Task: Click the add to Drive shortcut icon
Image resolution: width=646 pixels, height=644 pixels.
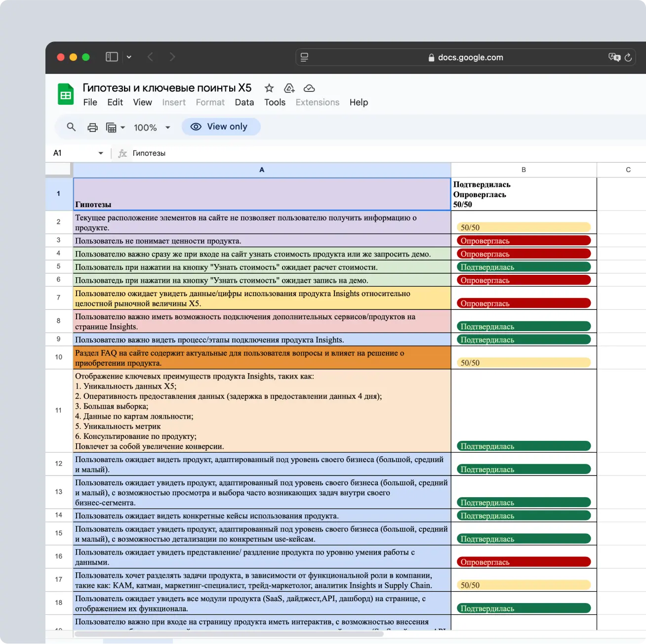Action: pos(289,88)
